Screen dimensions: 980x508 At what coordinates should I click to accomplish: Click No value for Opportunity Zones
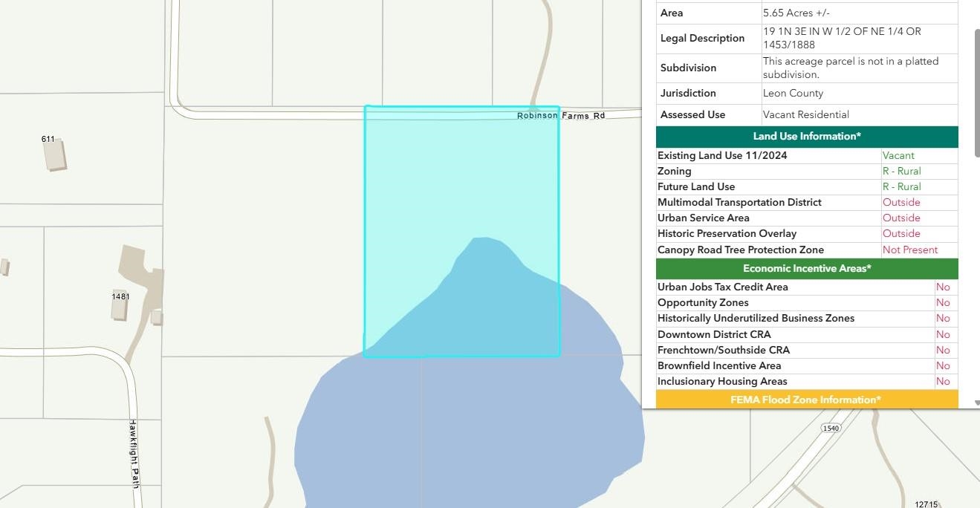coord(942,303)
